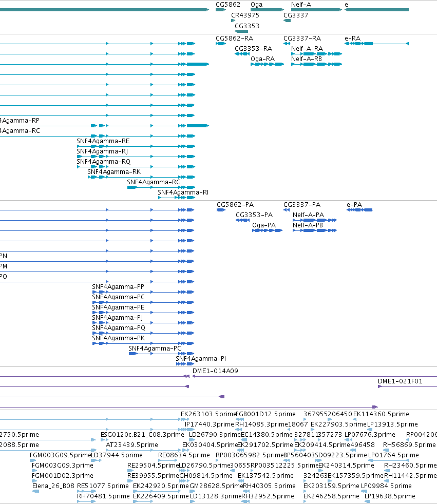Select the SNF4Agamma-PI protein label
Viewport: 437px width, 504px height.
[x=201, y=359]
